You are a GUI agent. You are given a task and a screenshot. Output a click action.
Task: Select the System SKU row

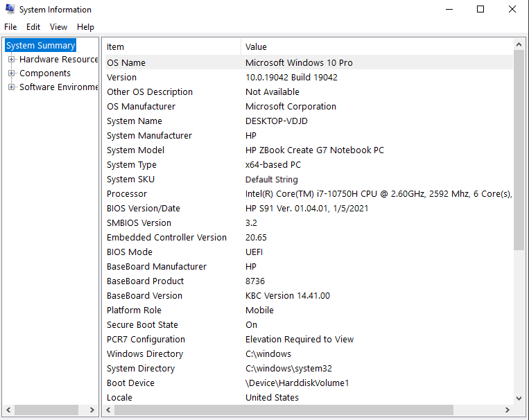coord(309,179)
